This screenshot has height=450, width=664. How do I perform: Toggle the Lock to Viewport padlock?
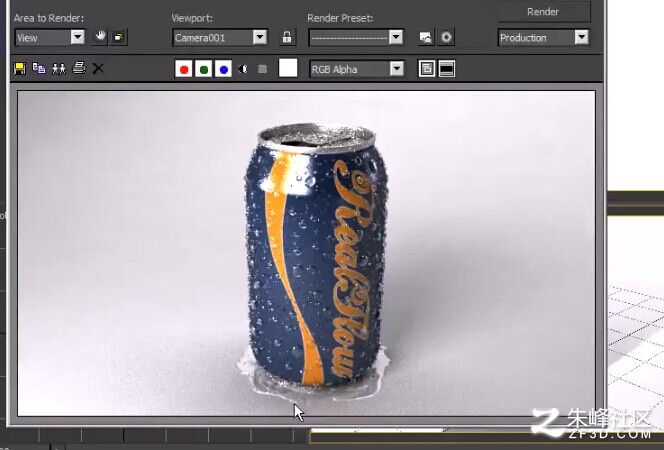coord(287,37)
